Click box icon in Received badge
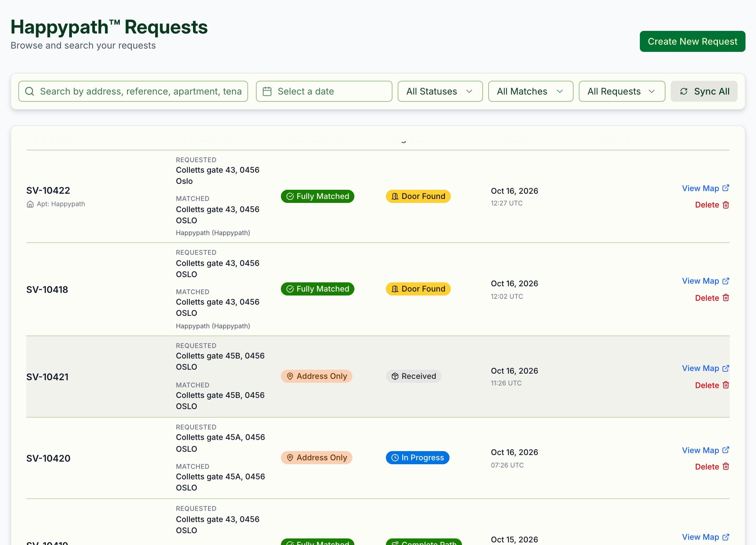 pos(395,376)
